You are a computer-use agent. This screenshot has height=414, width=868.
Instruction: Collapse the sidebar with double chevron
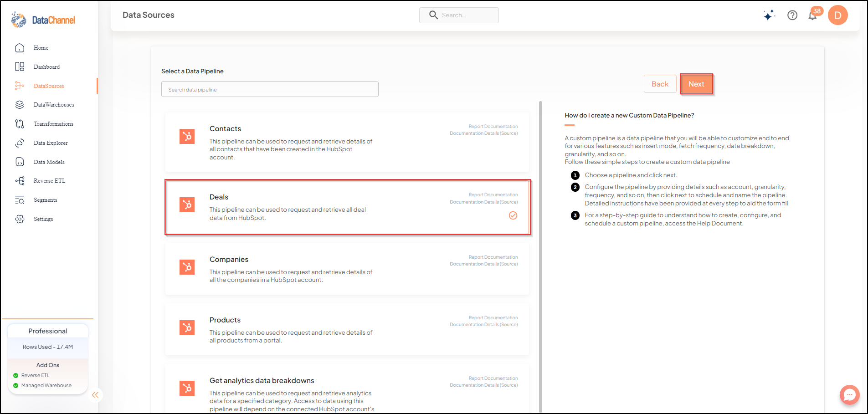point(95,395)
